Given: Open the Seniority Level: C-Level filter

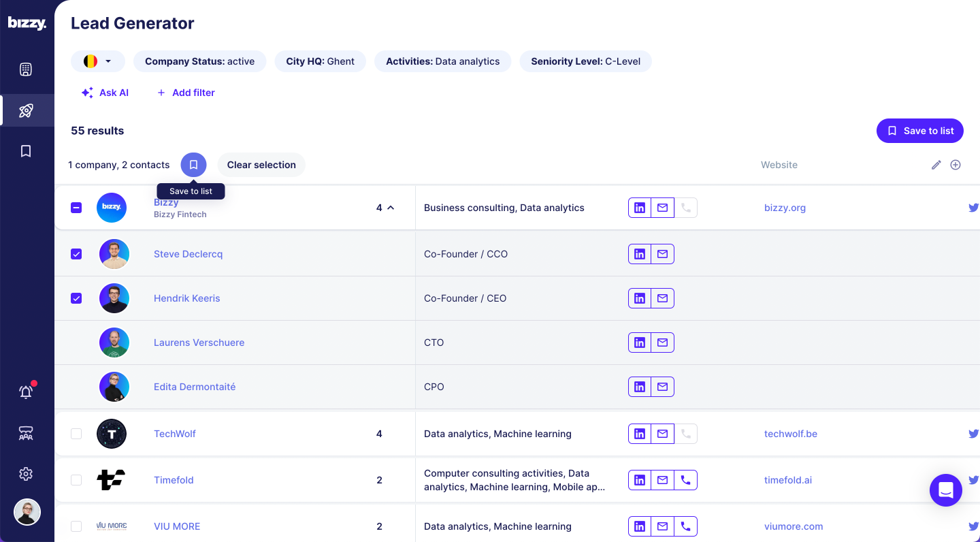Looking at the screenshot, I should point(586,61).
